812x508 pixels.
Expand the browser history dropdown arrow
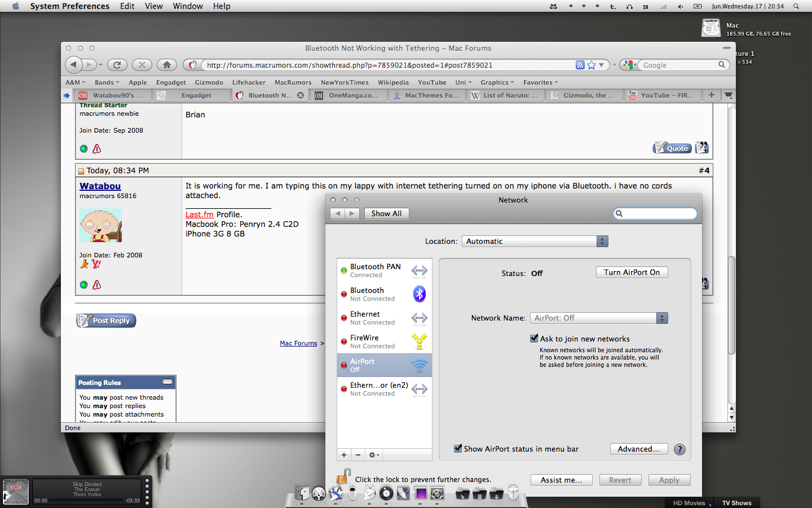point(101,65)
